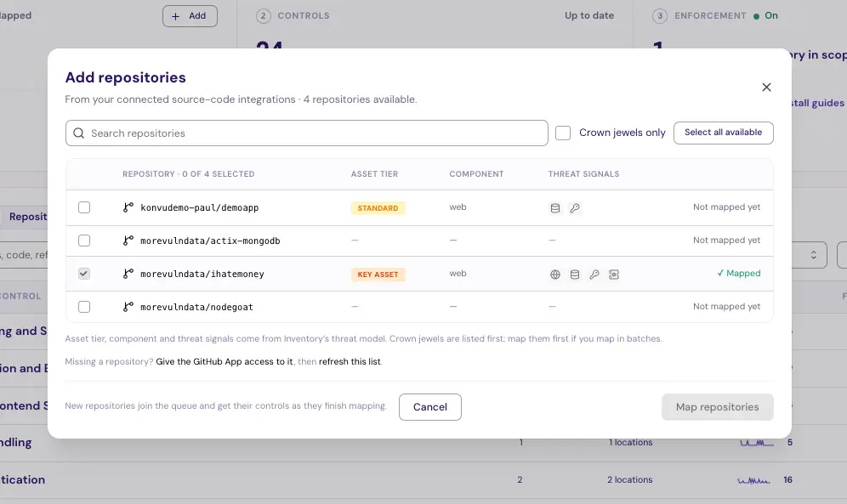Check the morevulndata/actix-mongodb repository
The width and height of the screenshot is (847, 504).
tap(83, 241)
